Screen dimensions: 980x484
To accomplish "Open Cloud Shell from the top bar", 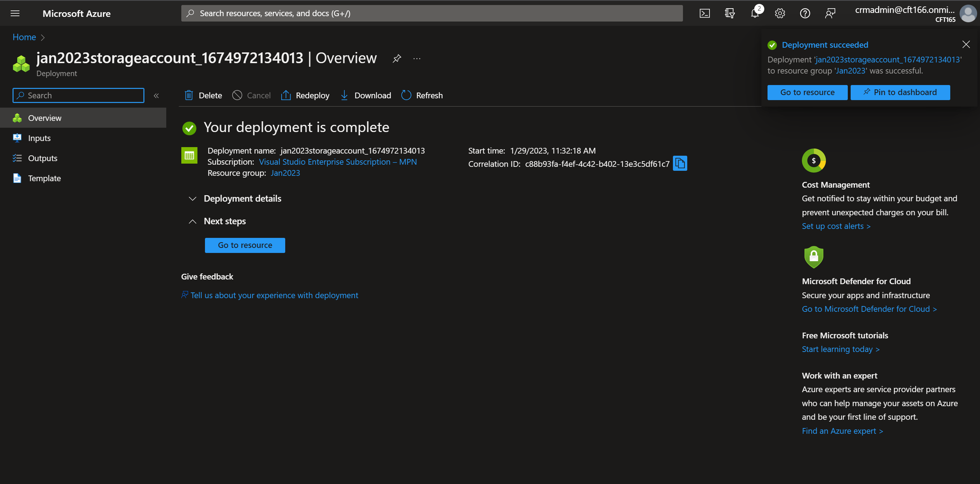I will (x=705, y=13).
